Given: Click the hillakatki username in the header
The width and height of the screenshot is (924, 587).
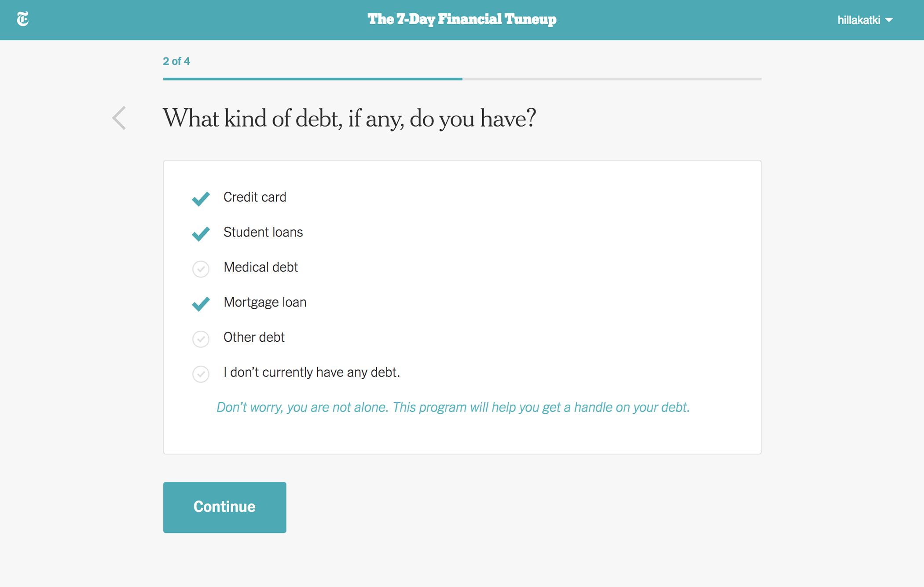Looking at the screenshot, I should tap(858, 20).
